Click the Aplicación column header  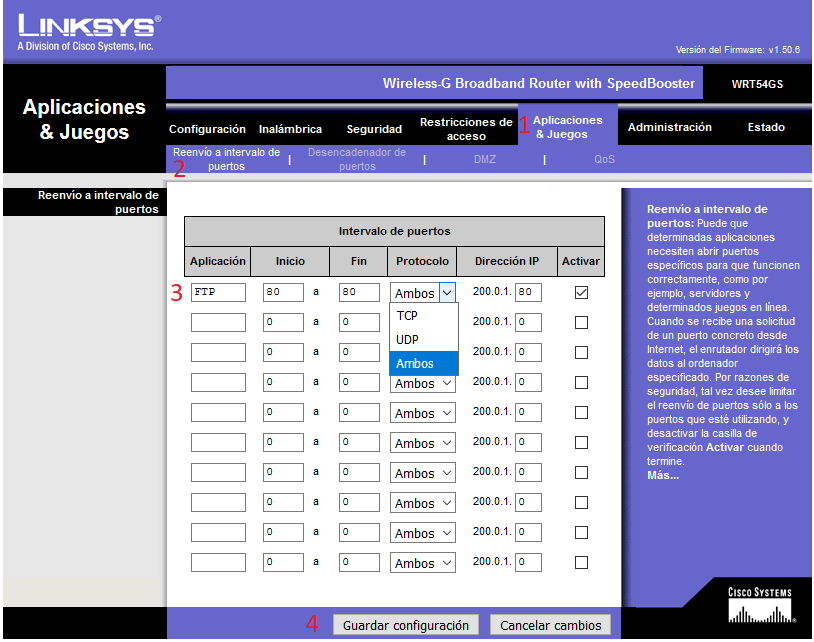pyautogui.click(x=218, y=261)
